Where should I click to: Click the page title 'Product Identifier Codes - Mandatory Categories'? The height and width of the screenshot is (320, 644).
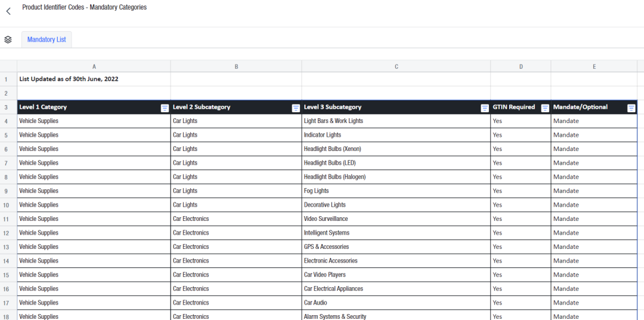[84, 7]
